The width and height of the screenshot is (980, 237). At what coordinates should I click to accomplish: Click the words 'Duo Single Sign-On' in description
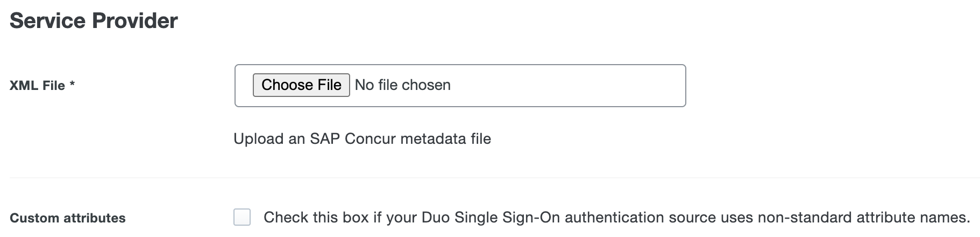click(490, 218)
